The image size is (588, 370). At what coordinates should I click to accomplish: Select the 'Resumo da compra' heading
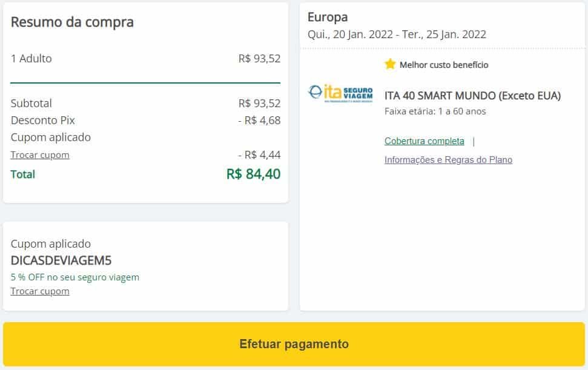(72, 22)
